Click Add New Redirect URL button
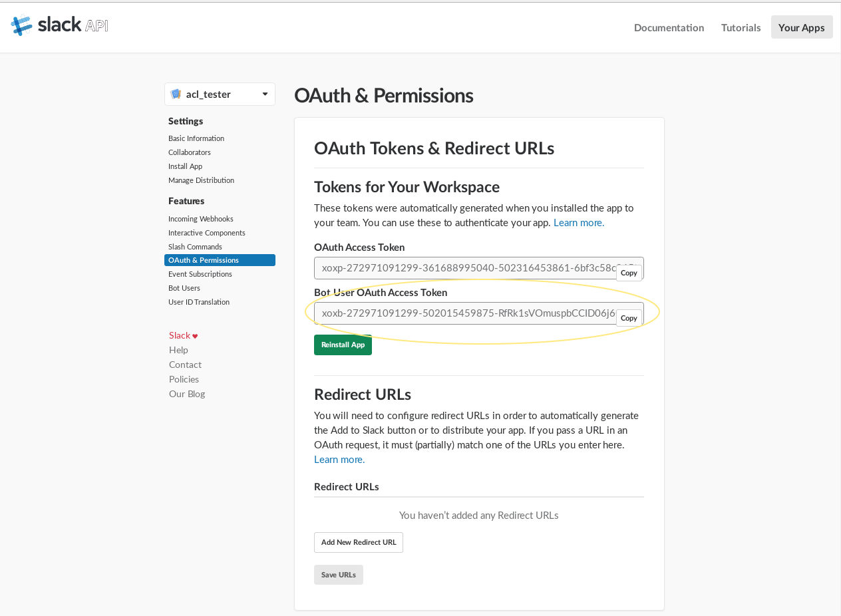 (x=359, y=542)
